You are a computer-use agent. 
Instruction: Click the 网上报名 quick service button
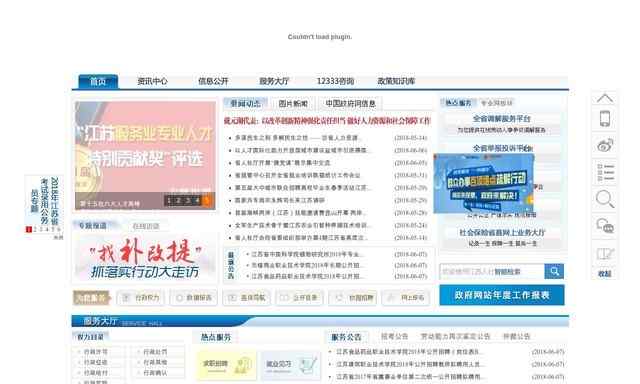coord(406,298)
